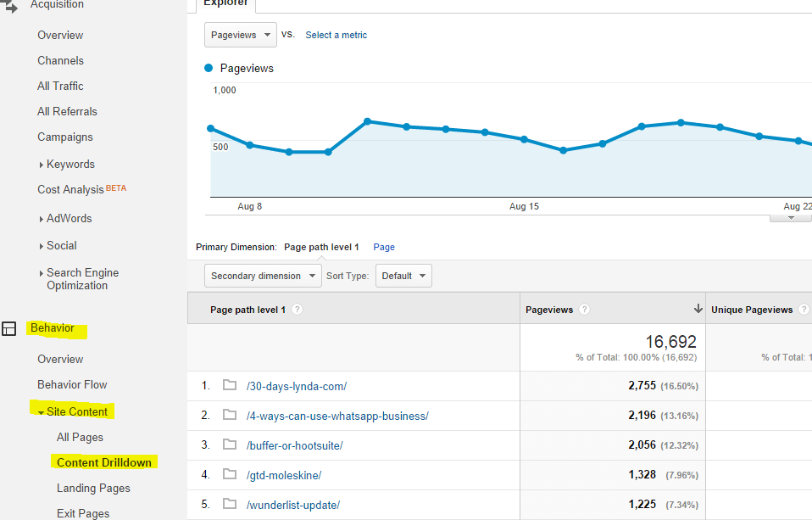Expand the Search Engine Optimization submenu
Viewport: 812px width, 520px height.
[x=42, y=273]
